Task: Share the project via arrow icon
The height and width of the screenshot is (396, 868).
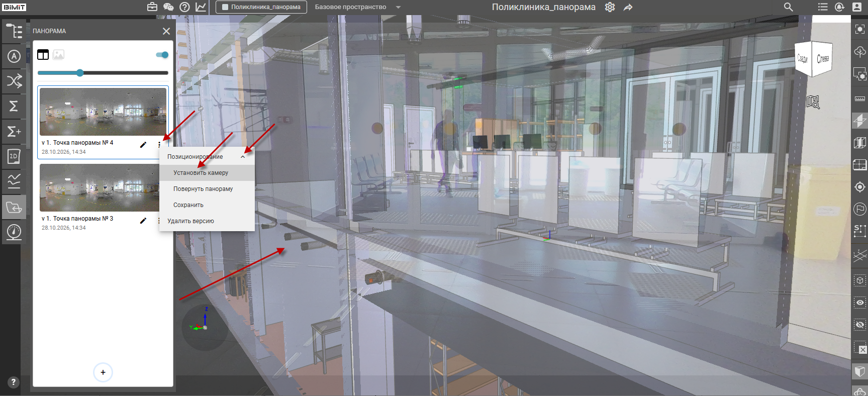Action: pyautogui.click(x=628, y=7)
